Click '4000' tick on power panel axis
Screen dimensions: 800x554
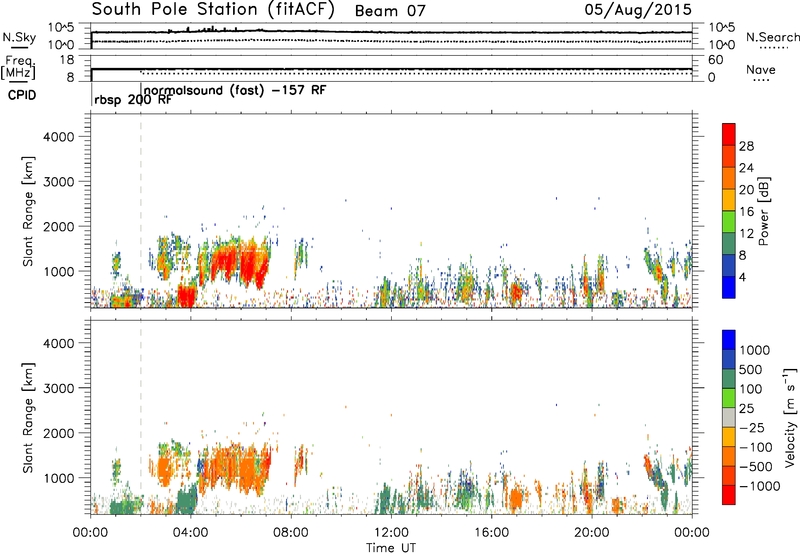tap(59, 137)
